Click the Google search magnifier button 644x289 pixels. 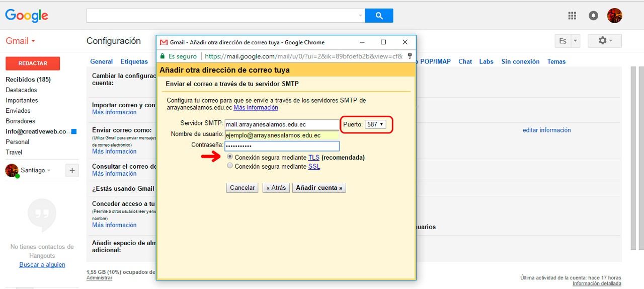point(379,16)
